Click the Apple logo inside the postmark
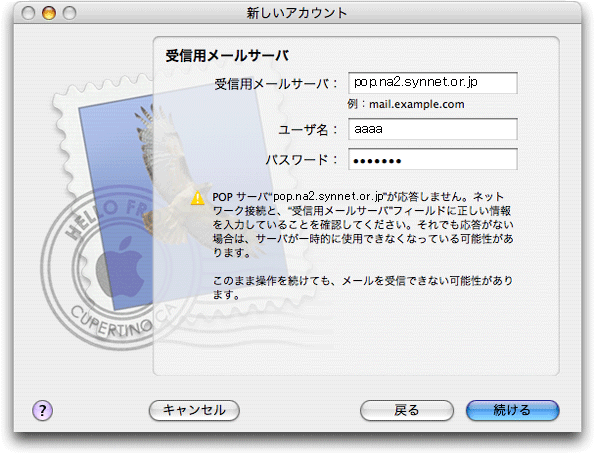Screen dimensions: 595x455 point(120,266)
